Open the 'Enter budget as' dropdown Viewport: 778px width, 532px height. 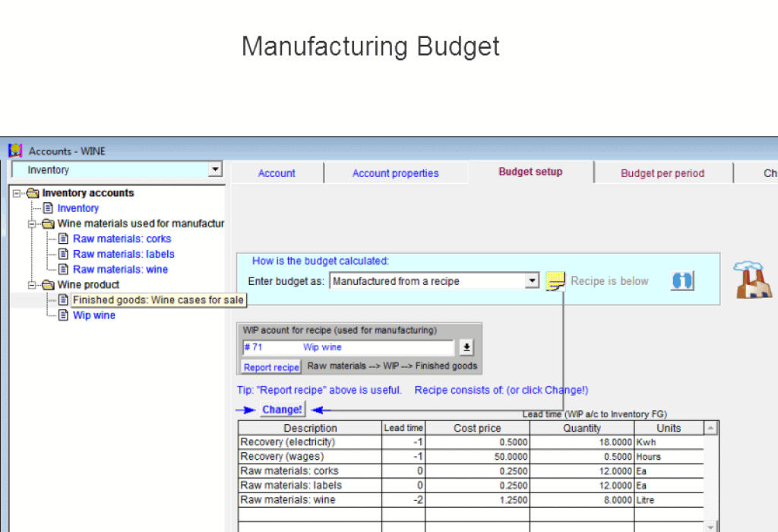532,281
